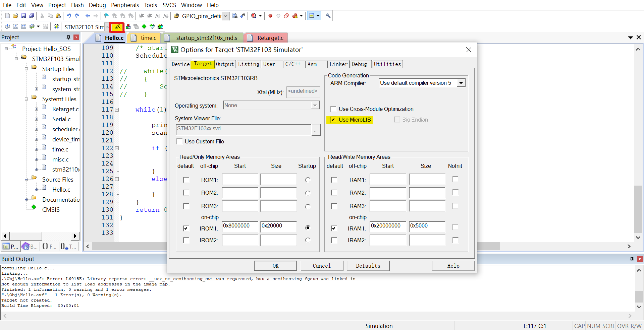Close the Options for Target dialog
Image resolution: width=644 pixels, height=330 pixels.
pos(469,50)
